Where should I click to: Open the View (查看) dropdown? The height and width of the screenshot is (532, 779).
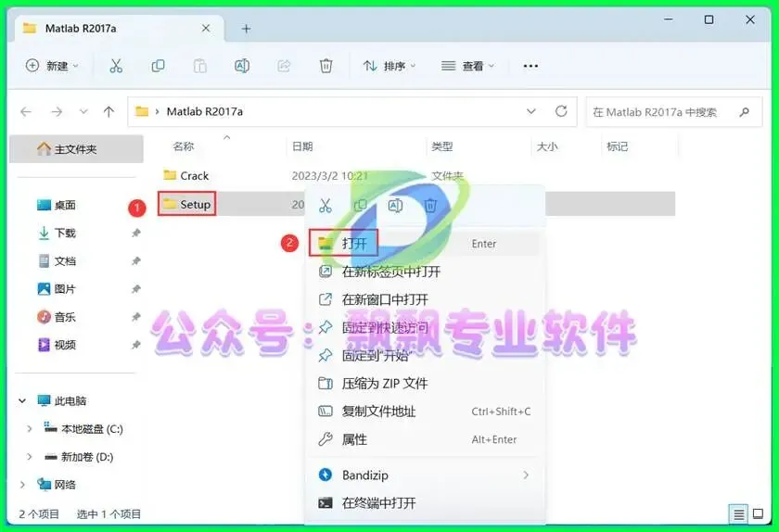click(x=468, y=66)
